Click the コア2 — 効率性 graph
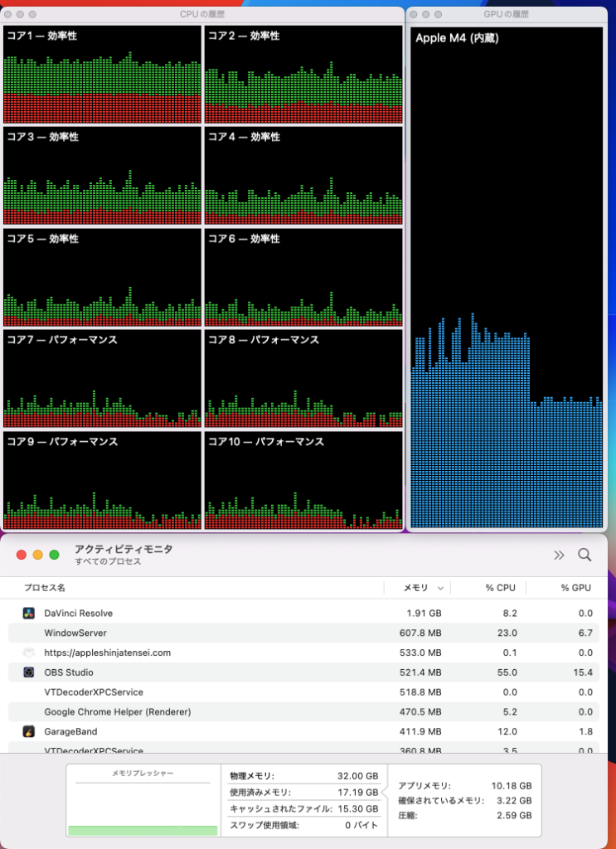This screenshot has width=616, height=849. [303, 75]
